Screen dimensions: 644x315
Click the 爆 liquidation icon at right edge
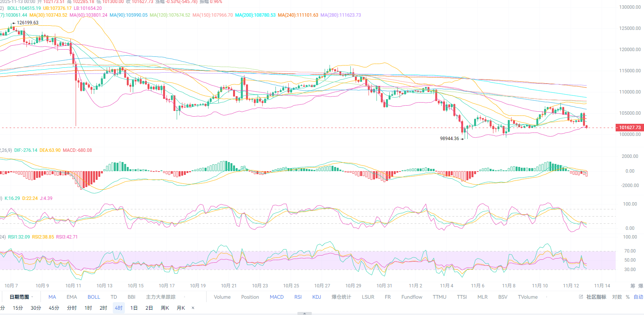[x=641, y=286]
